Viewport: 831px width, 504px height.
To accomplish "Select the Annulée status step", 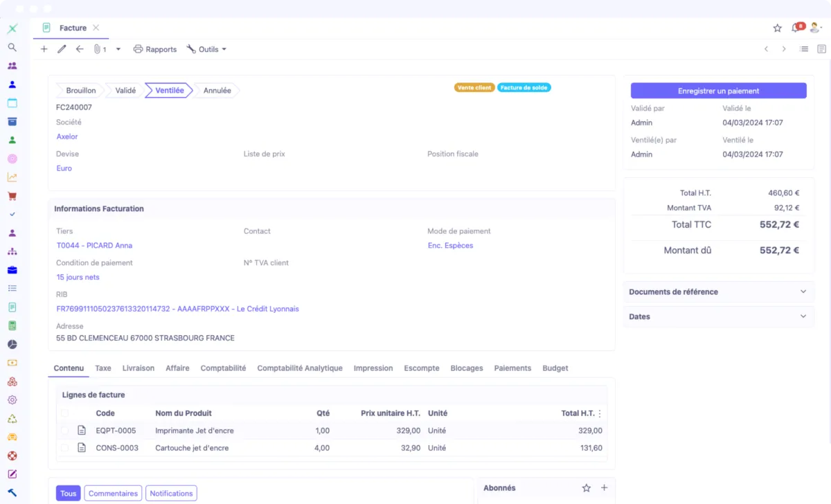I will (x=217, y=91).
